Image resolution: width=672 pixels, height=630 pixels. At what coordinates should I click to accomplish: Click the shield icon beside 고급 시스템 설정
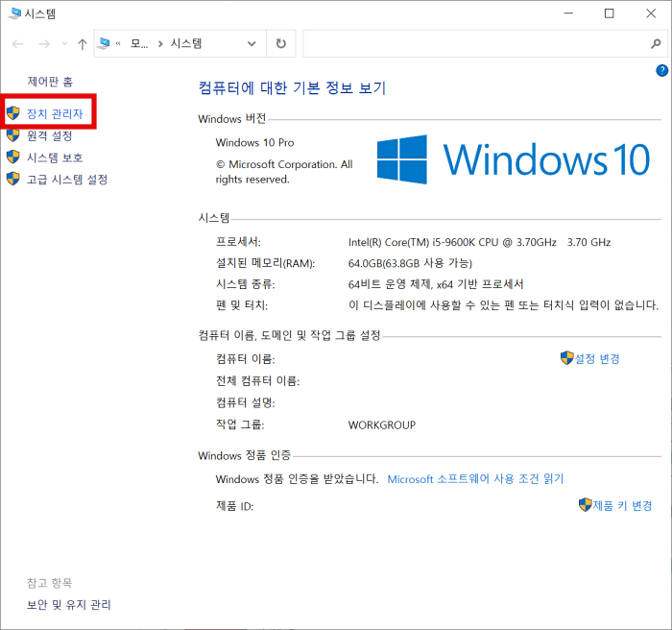click(13, 179)
